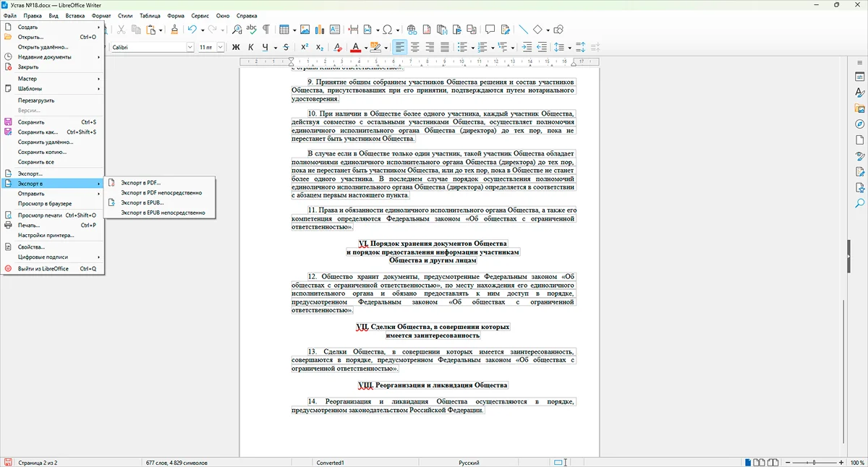Open the Таблица menu

click(x=150, y=15)
